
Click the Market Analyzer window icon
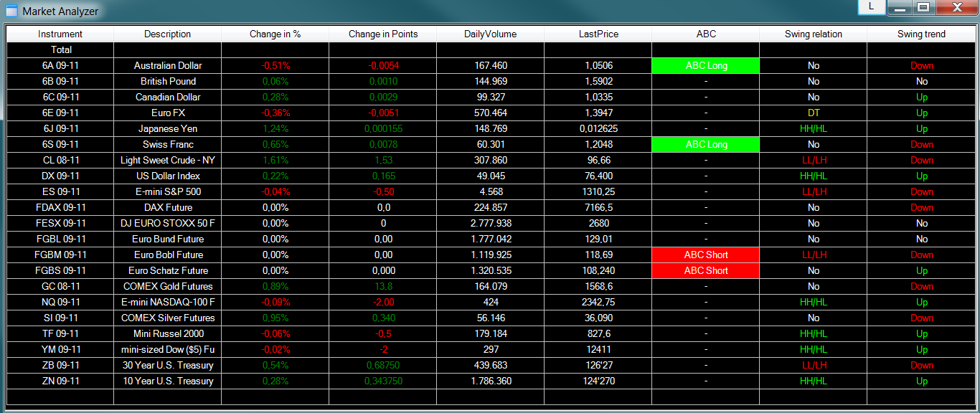coord(11,11)
